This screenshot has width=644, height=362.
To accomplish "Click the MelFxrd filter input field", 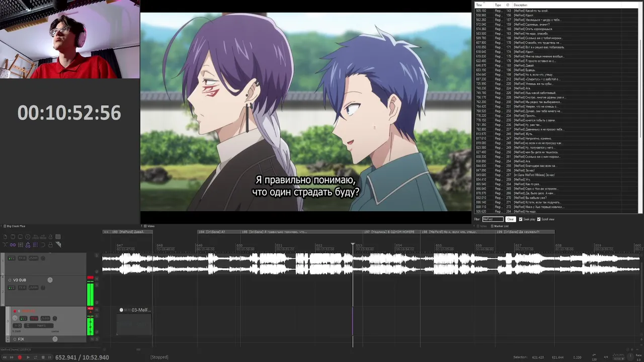I will coord(493,219).
